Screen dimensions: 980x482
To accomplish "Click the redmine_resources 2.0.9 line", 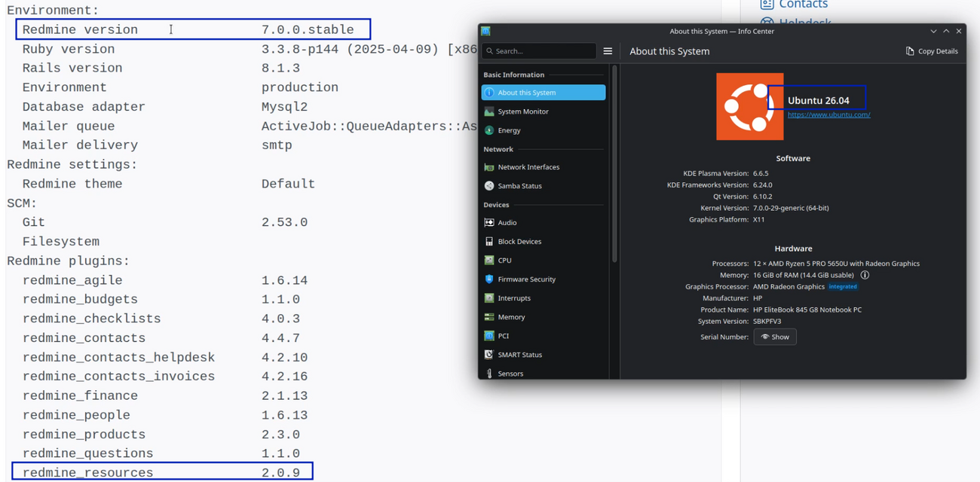I will [x=162, y=472].
